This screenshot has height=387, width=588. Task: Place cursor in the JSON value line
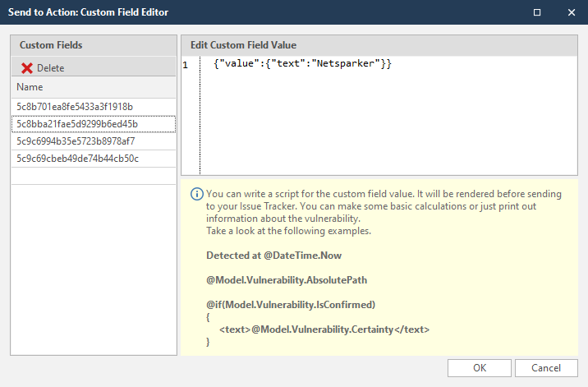301,65
